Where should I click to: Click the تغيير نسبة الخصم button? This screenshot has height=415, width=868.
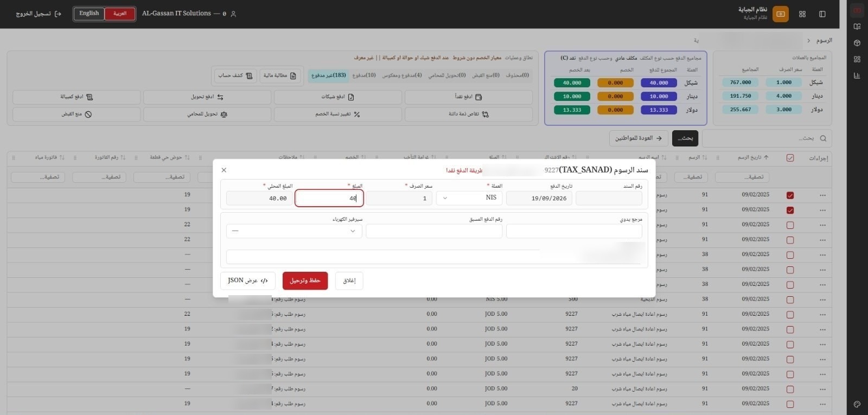(x=338, y=114)
